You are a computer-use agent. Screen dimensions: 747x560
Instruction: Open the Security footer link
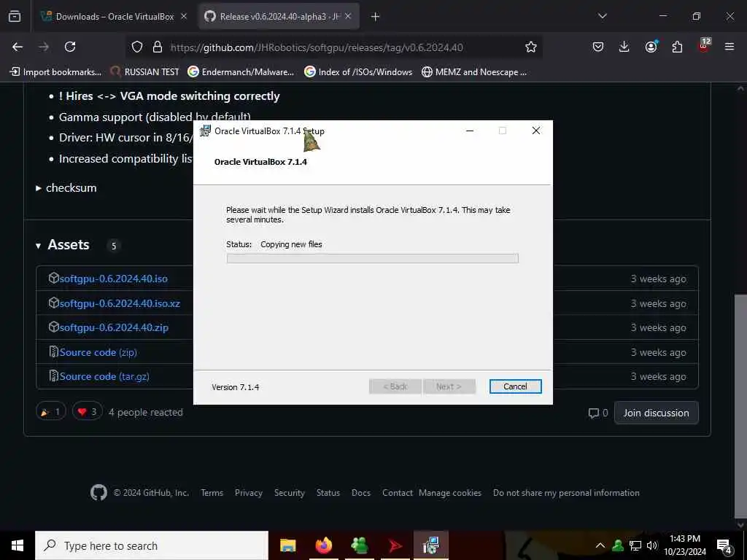tap(289, 493)
